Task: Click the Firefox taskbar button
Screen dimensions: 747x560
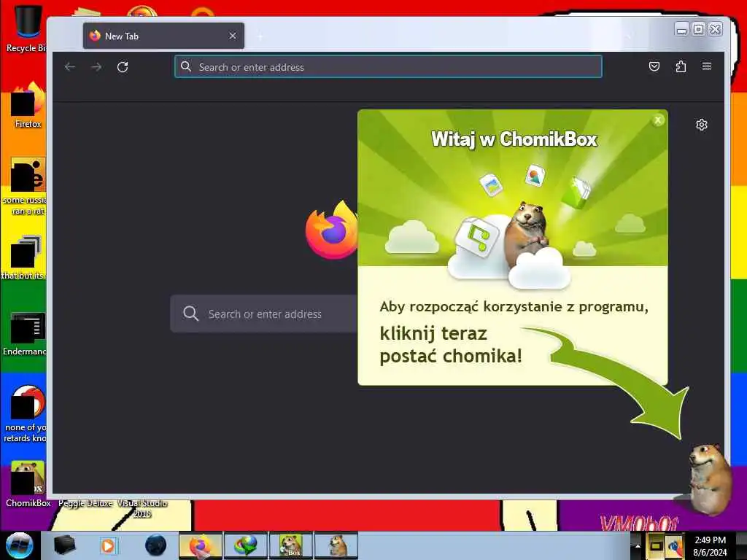Action: pos(200,545)
